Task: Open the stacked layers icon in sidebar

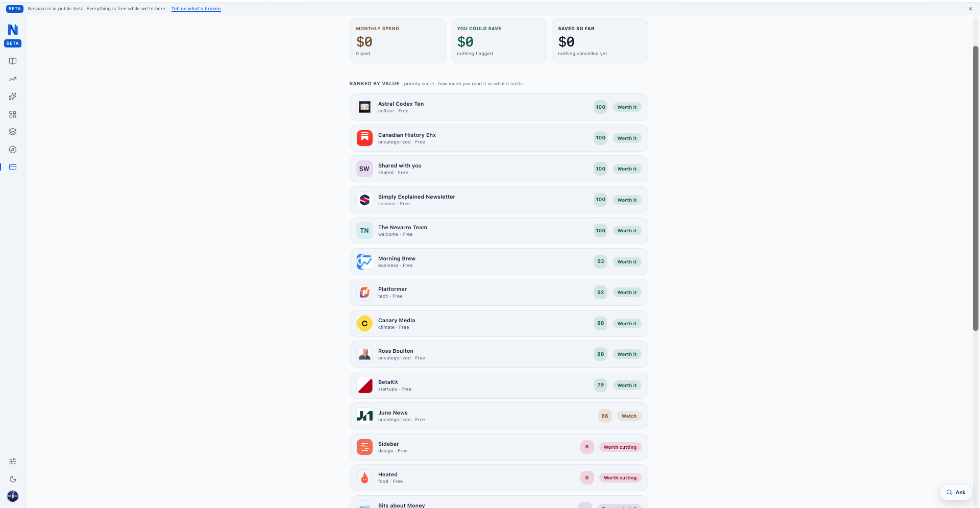Action: [13, 132]
